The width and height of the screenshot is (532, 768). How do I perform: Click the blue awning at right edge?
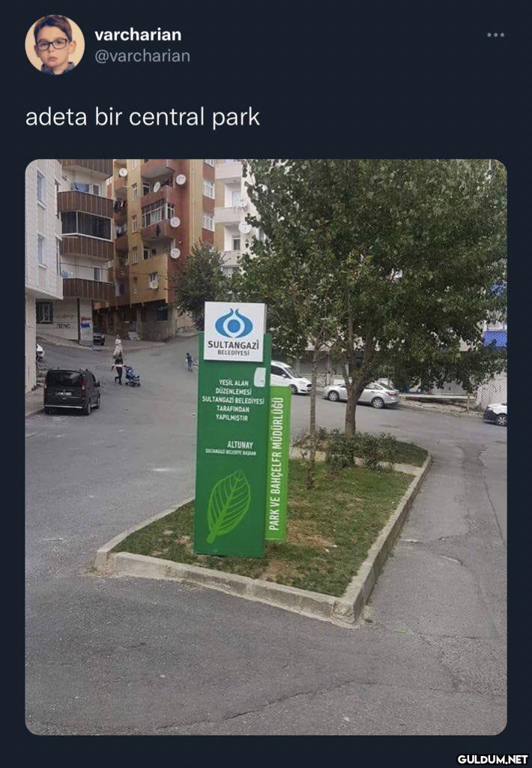coord(495,339)
